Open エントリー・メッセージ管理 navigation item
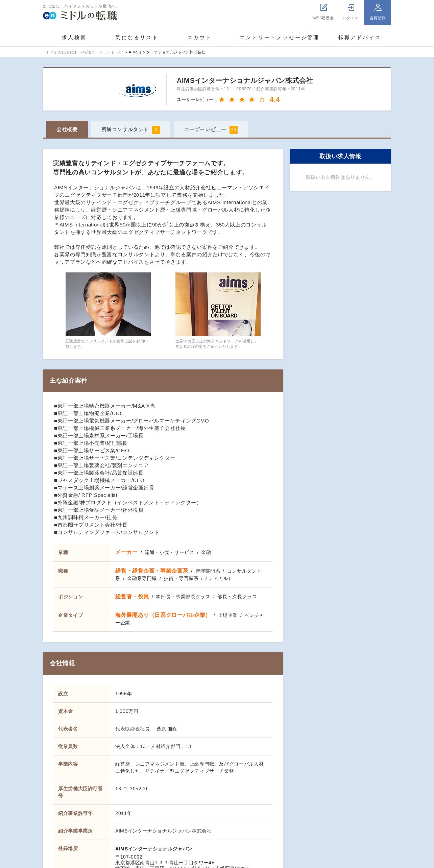 tap(279, 38)
